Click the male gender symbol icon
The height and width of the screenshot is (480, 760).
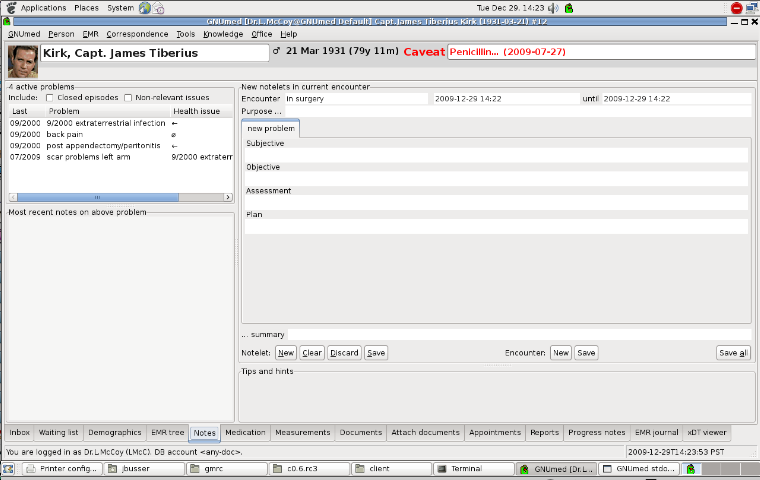click(276, 50)
